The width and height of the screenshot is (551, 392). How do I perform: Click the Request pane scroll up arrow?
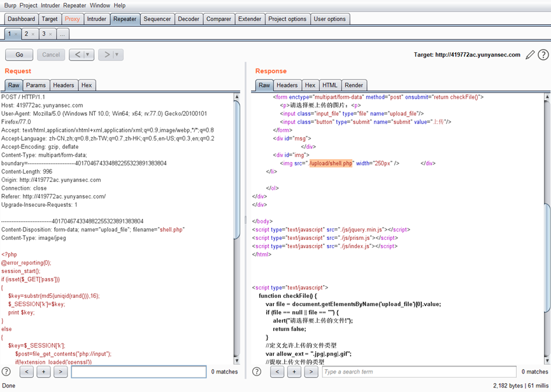[237, 97]
